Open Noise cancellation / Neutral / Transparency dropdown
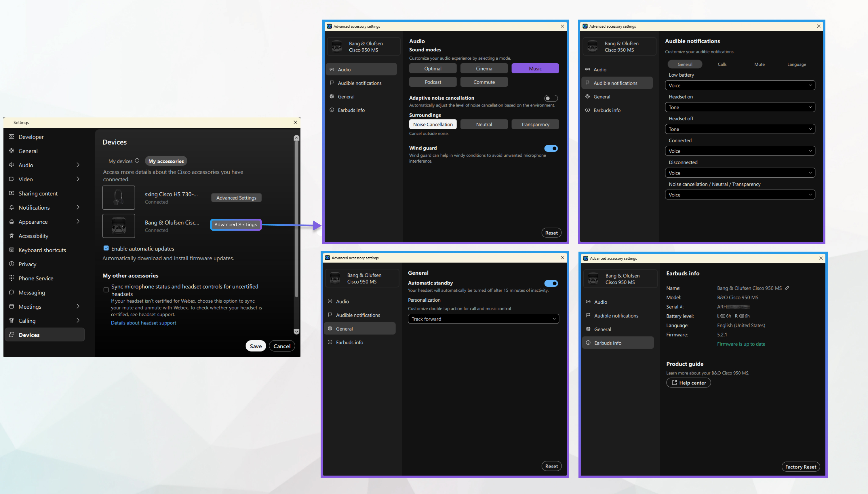 pyautogui.click(x=740, y=195)
